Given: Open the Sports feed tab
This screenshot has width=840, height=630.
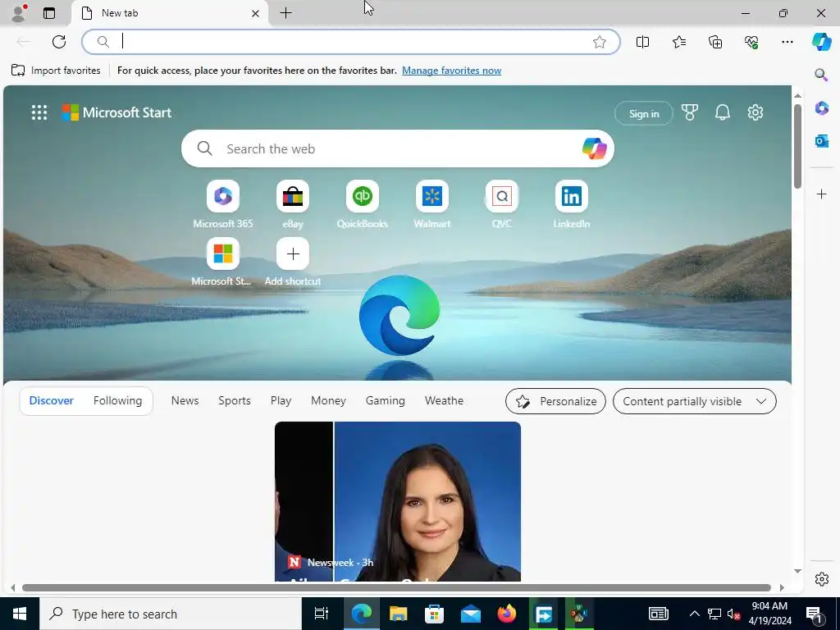Looking at the screenshot, I should (x=234, y=400).
